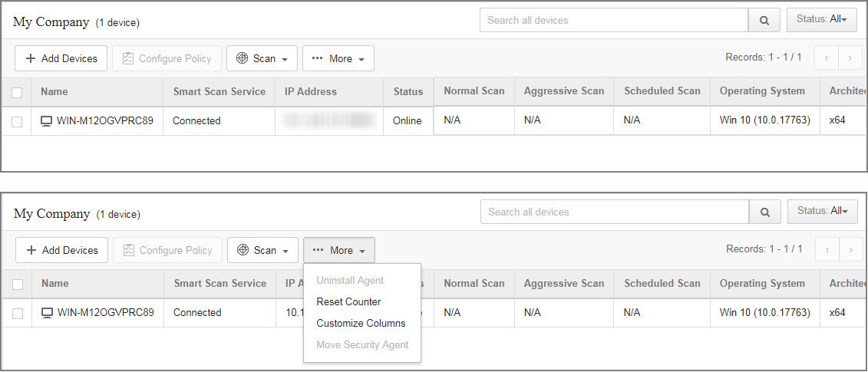Image resolution: width=868 pixels, height=372 pixels.
Task: Open WIN-M12OGVPRC89 device name in lower table
Action: 105,313
